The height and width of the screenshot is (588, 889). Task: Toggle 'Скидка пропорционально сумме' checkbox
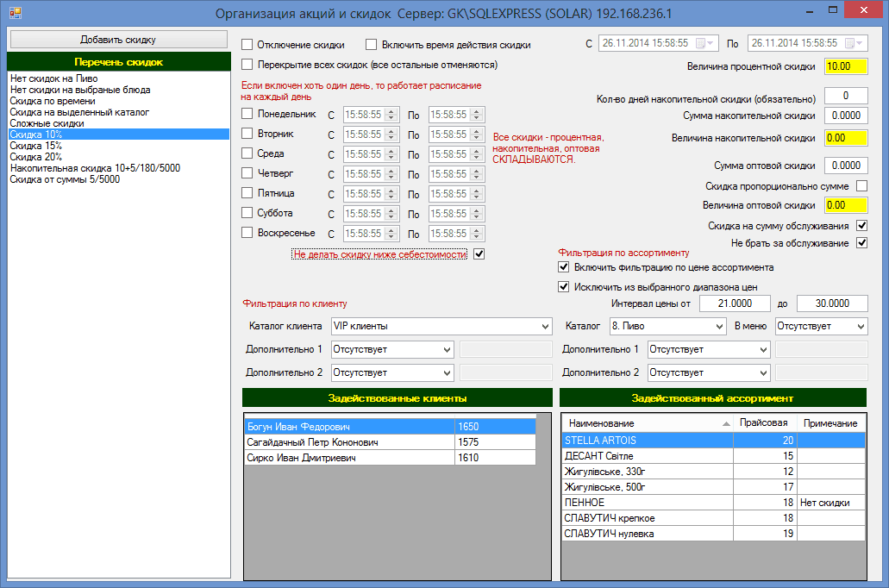(861, 185)
